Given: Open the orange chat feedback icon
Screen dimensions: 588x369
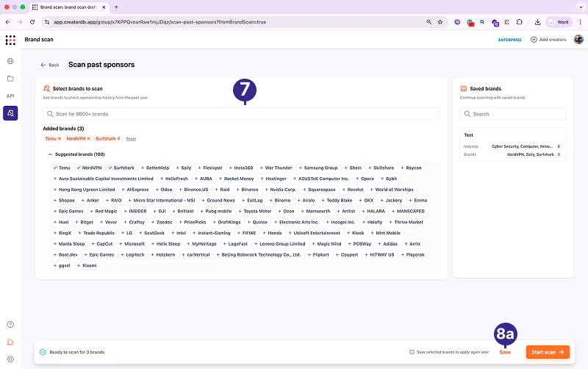Looking at the screenshot, I should coord(10,342).
